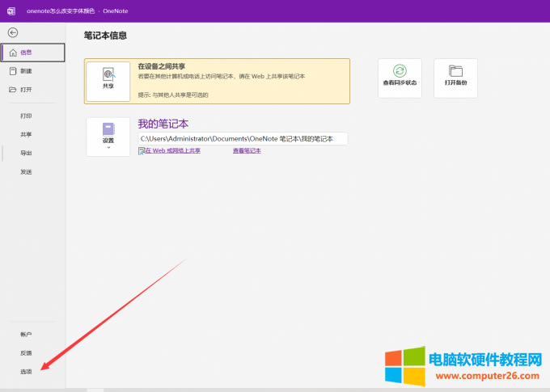Click the 新建 new notebook icon
This screenshot has width=550, height=392.
click(13, 71)
